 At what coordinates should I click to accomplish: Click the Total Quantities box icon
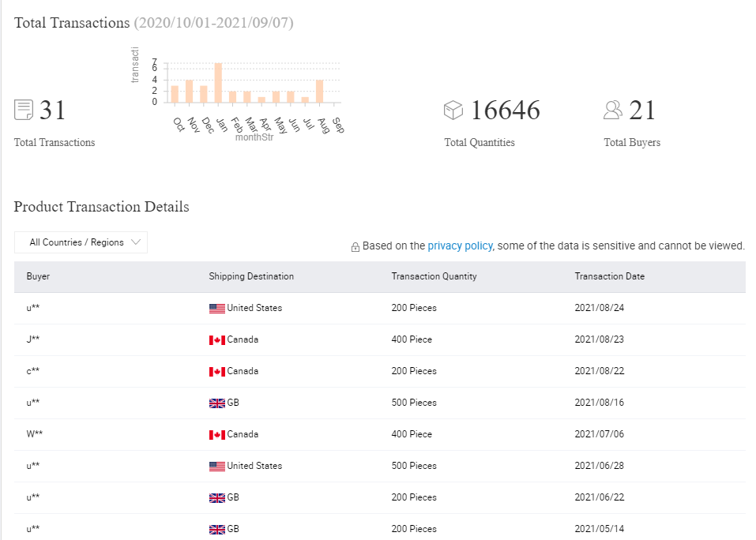(x=453, y=110)
